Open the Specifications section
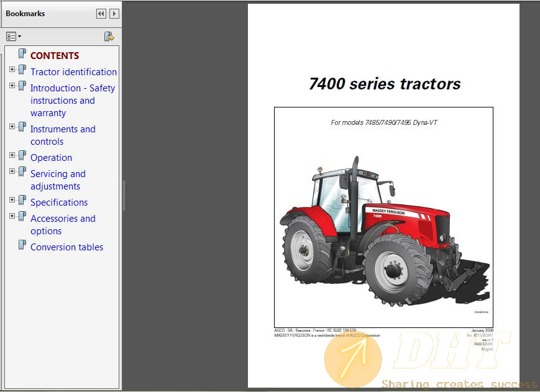Viewport: 540px width, 392px height. pos(59,203)
